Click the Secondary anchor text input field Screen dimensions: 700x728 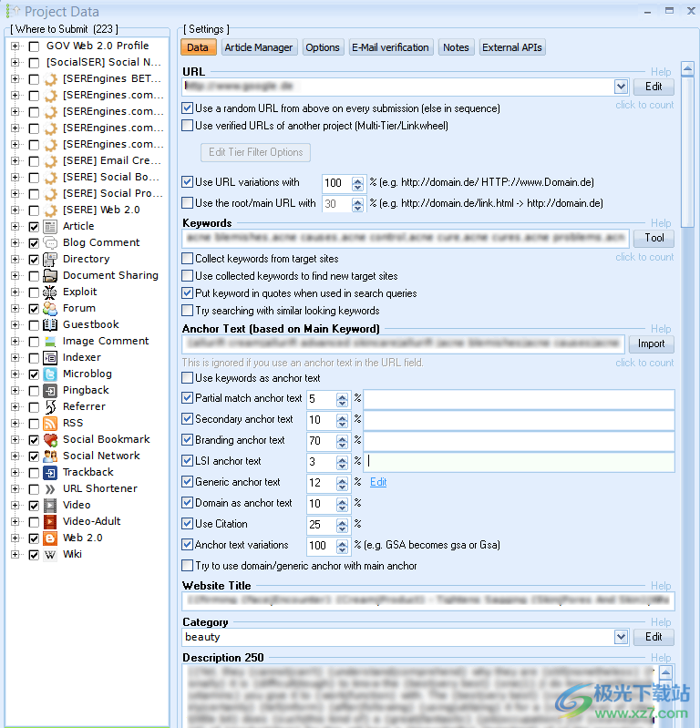519,420
